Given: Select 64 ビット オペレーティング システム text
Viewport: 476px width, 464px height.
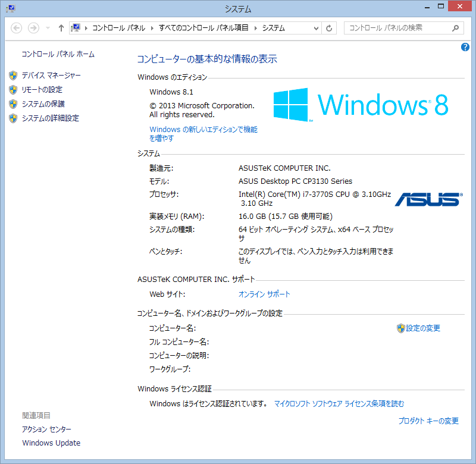Looking at the screenshot, I should tap(316, 234).
